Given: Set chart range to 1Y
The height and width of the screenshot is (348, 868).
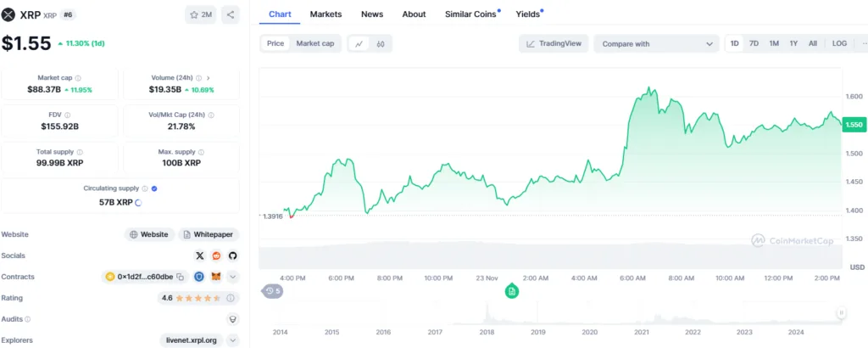Looking at the screenshot, I should (x=793, y=43).
